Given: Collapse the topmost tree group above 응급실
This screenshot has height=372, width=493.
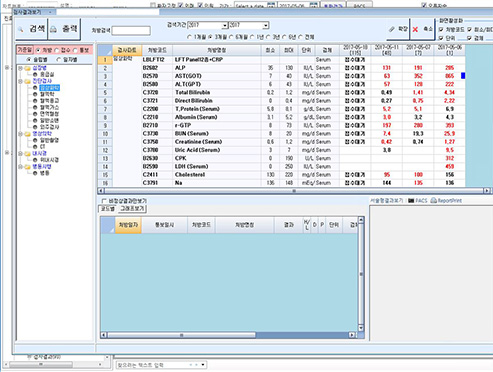Looking at the screenshot, I should click(x=21, y=68).
